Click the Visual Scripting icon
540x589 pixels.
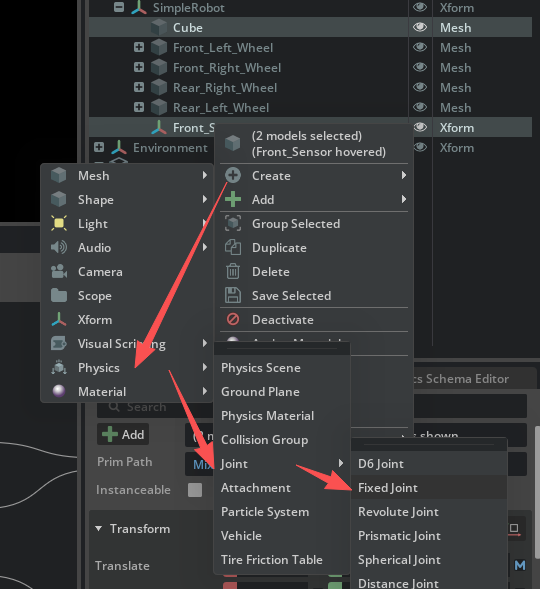click(x=59, y=344)
